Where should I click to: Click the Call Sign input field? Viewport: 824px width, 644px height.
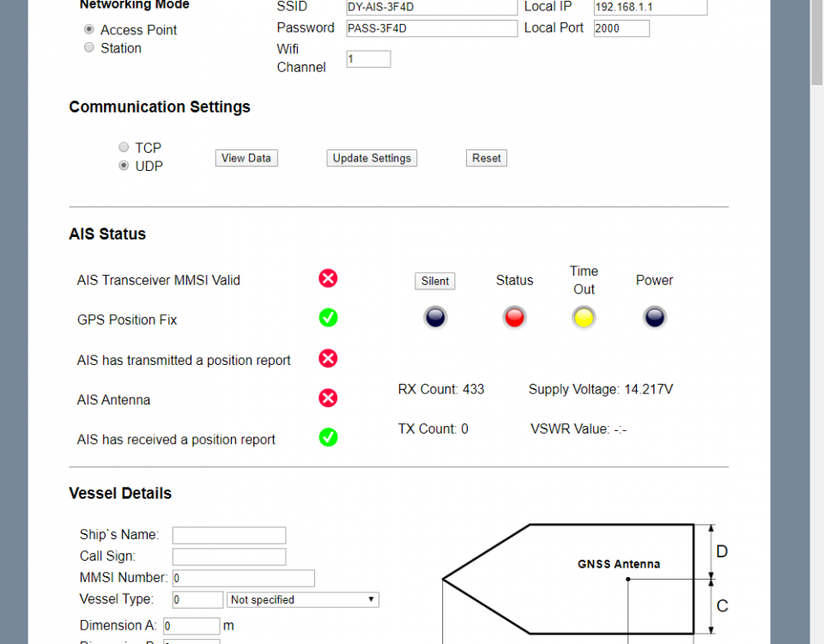click(x=229, y=556)
